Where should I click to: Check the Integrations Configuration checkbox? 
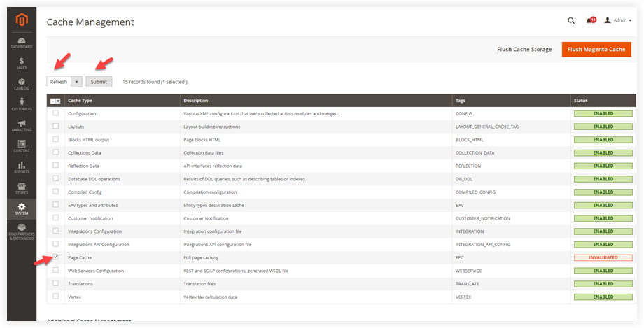pyautogui.click(x=56, y=231)
